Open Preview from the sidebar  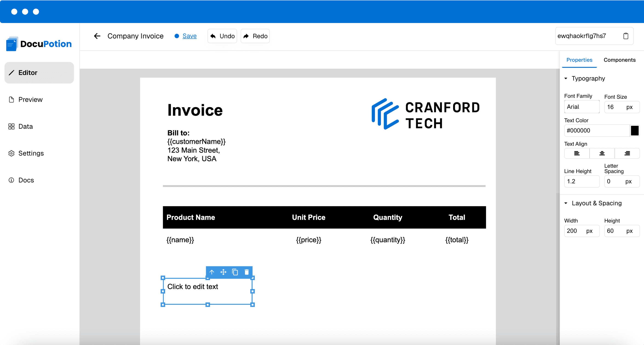[x=30, y=100]
